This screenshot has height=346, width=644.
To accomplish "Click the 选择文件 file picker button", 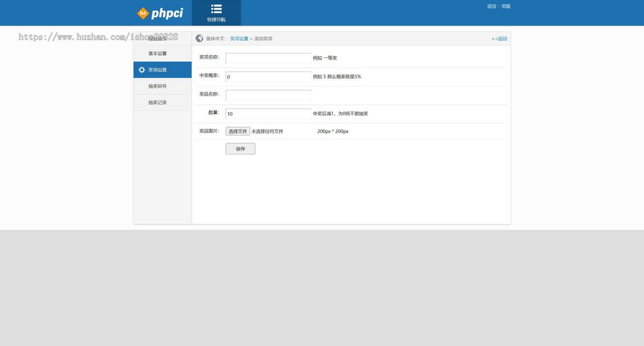I will coord(238,130).
